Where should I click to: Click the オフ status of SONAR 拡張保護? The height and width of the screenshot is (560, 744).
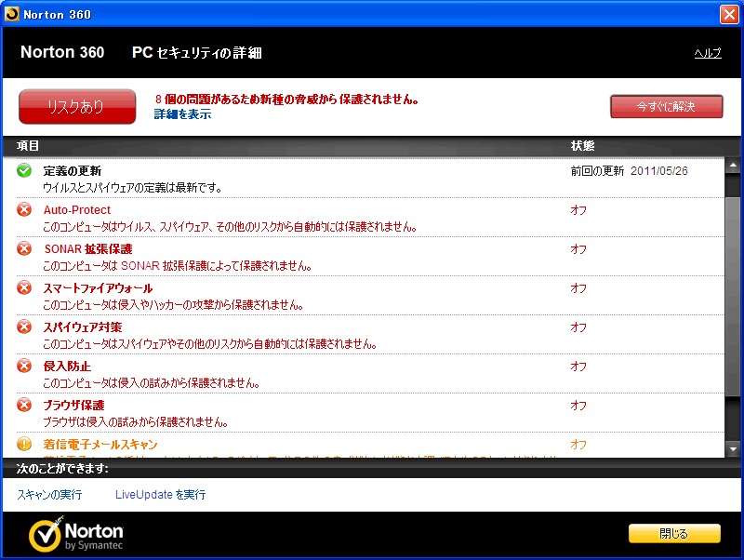click(x=578, y=249)
